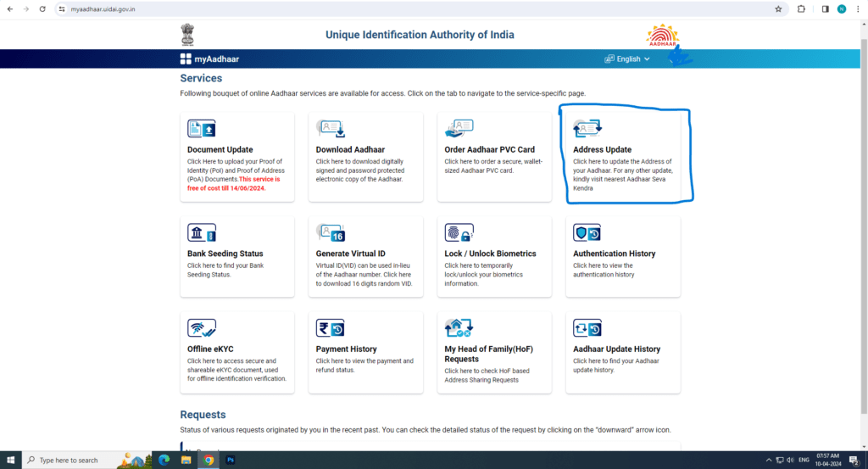Select the Lock / Unlock Biometrics icon
The image size is (868, 469).
click(459, 232)
